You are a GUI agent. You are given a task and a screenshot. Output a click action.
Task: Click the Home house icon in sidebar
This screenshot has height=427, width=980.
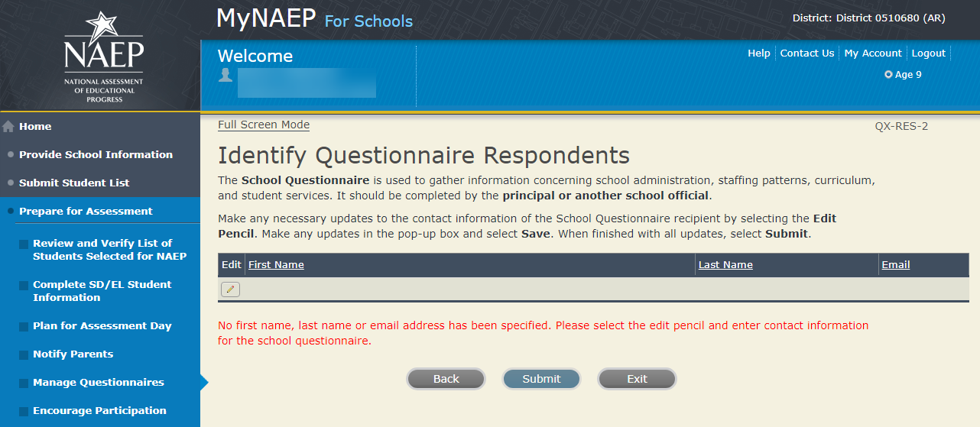coord(9,127)
